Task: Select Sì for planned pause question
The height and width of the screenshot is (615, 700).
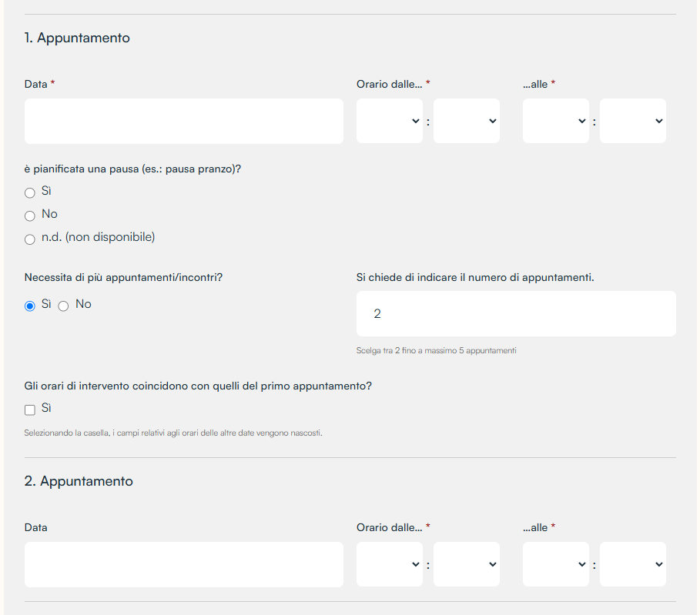Action: pos(30,192)
